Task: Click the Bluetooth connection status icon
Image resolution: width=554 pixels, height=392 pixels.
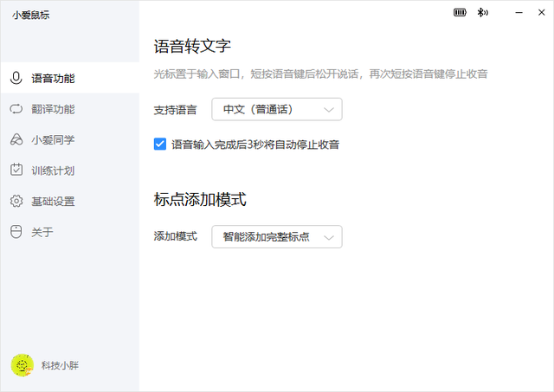Action: coord(483,13)
